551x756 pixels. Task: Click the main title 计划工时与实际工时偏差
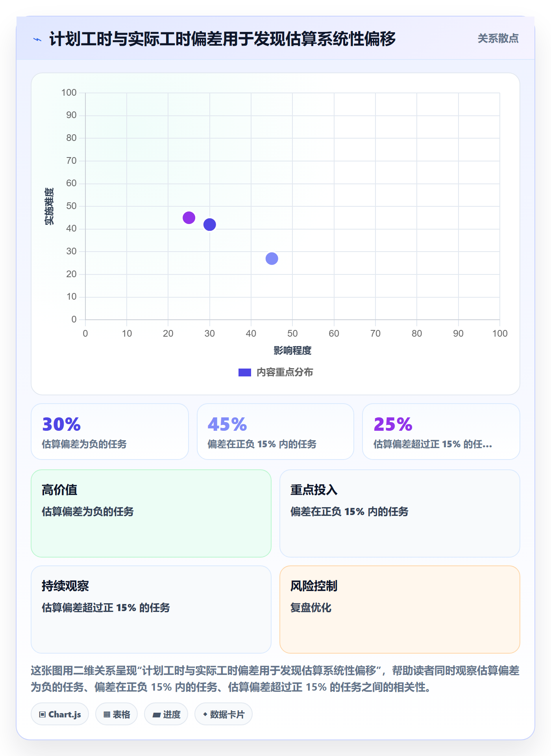click(222, 39)
